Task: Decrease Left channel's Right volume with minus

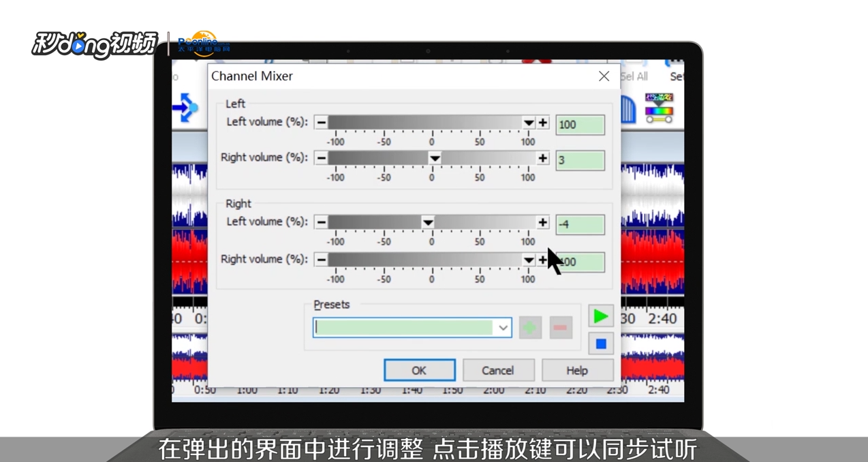Action: point(321,158)
